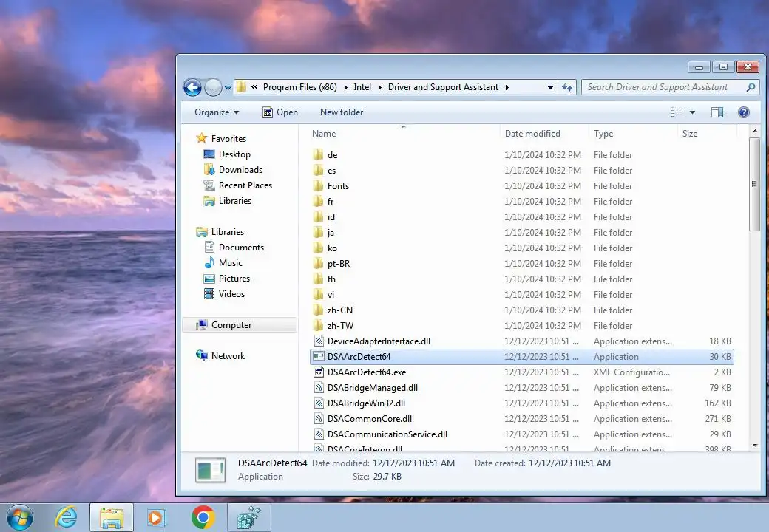Open Help with the question mark icon
The height and width of the screenshot is (532, 769).
click(x=744, y=112)
